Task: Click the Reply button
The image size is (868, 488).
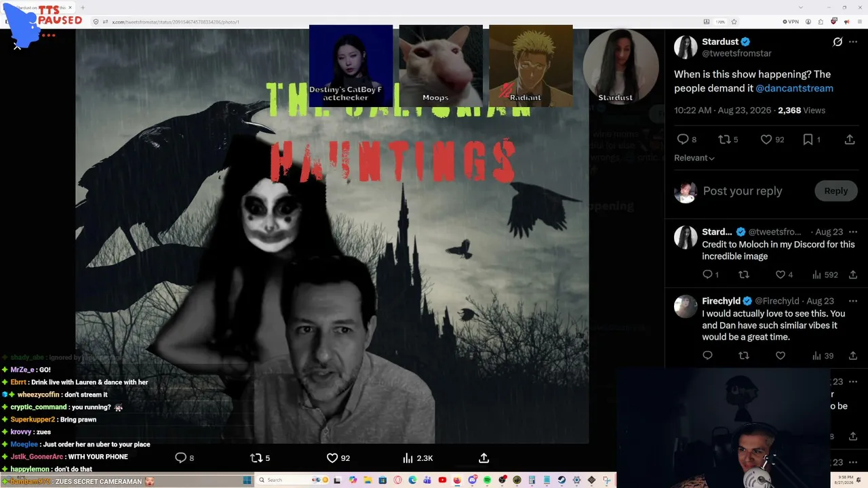Action: coord(836,191)
